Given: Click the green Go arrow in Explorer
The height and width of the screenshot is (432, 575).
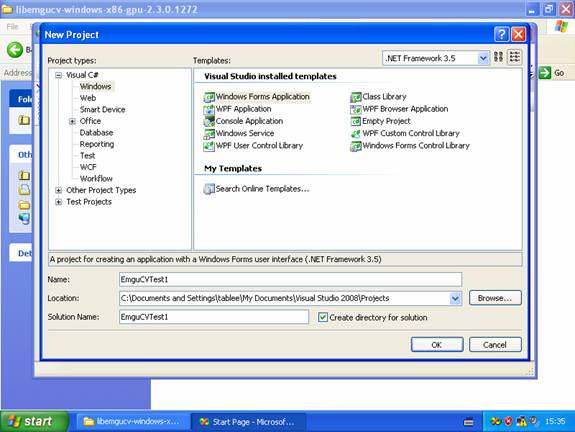Looking at the screenshot, I should pyautogui.click(x=545, y=73).
